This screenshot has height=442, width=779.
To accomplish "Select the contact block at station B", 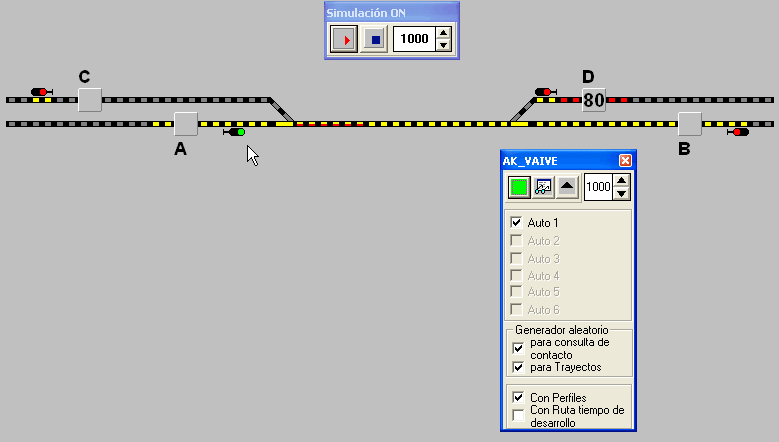I will tap(690, 124).
